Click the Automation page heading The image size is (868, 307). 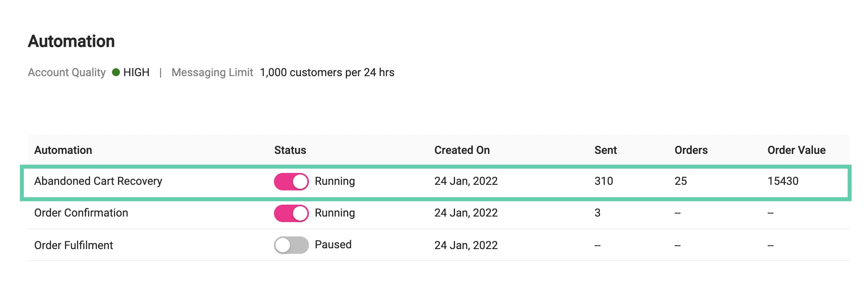point(71,41)
